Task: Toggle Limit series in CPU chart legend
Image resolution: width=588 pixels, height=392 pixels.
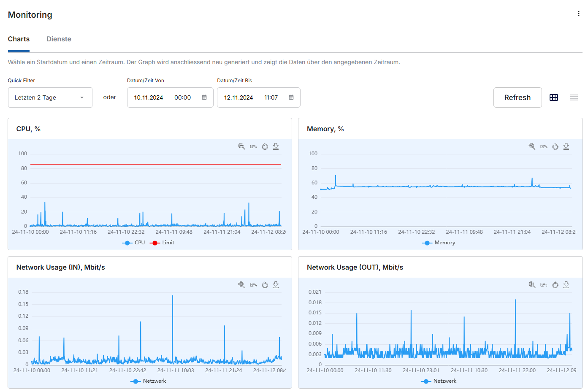Action: click(162, 243)
